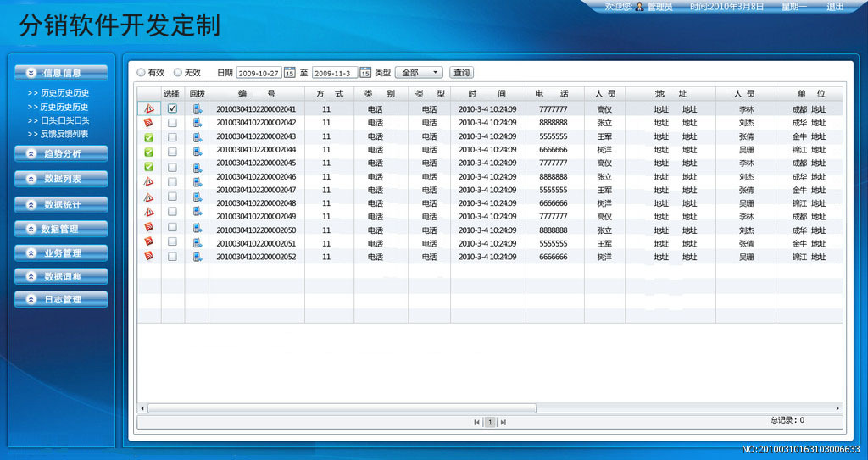Check the checkbox for row 2010030410220002043
This screenshot has height=460, width=868.
pos(172,137)
